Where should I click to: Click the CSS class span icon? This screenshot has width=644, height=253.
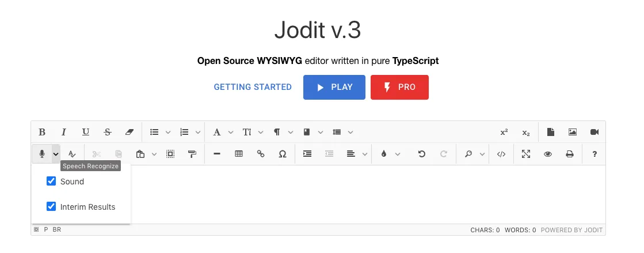(x=307, y=132)
